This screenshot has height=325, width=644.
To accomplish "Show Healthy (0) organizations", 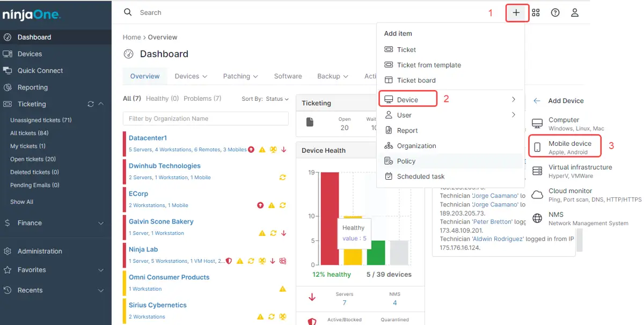I will click(162, 99).
